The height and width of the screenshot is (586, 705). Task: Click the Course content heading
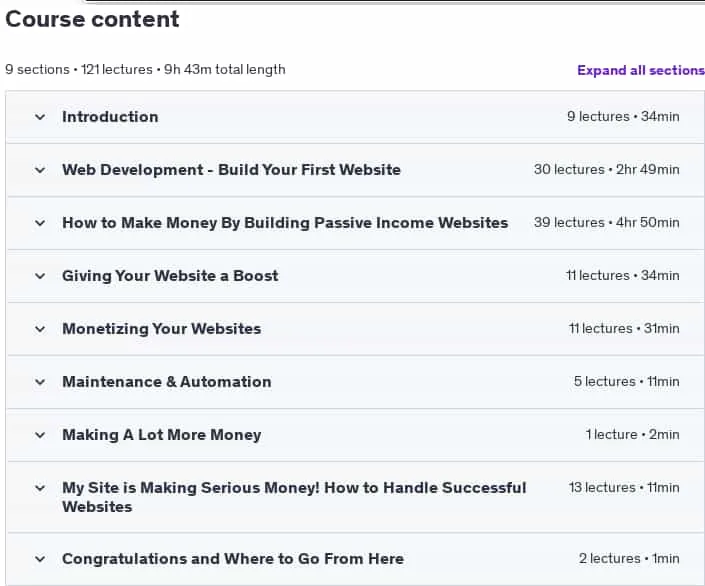point(92,19)
